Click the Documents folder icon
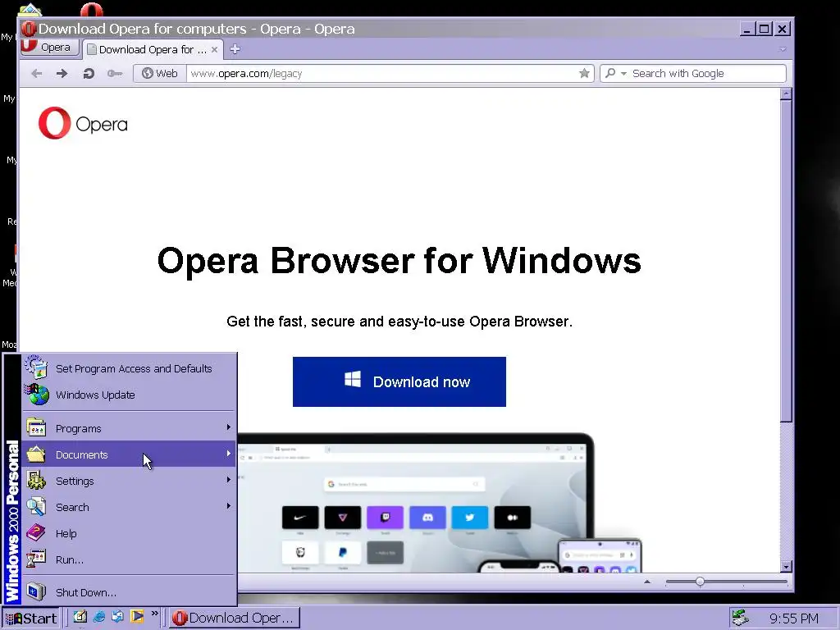Viewport: 840px width, 630px height. click(36, 454)
